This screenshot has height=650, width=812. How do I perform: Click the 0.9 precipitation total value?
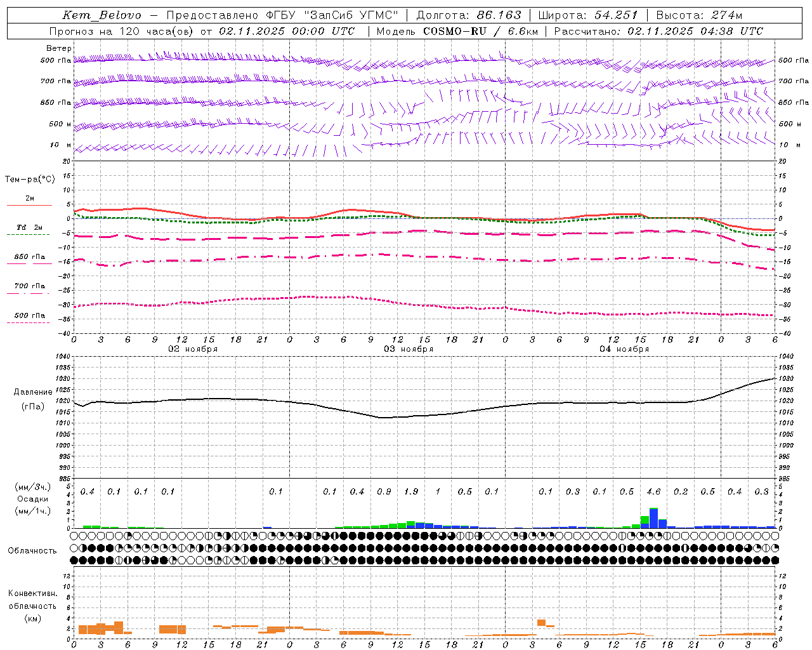coord(384,492)
